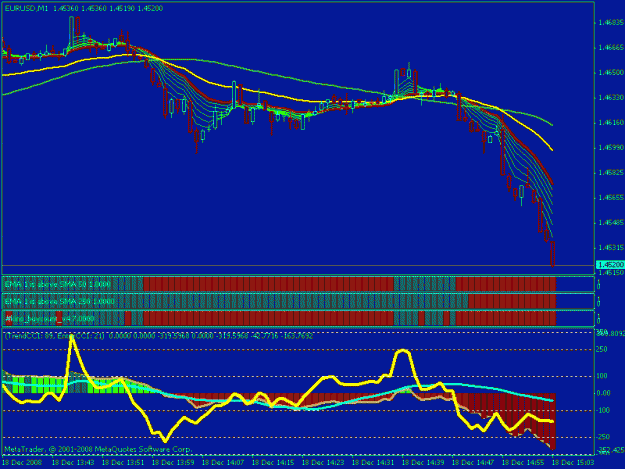This screenshot has width=625, height=469.
Task: Click the 1.46500 price axis label
Action: coord(611,73)
